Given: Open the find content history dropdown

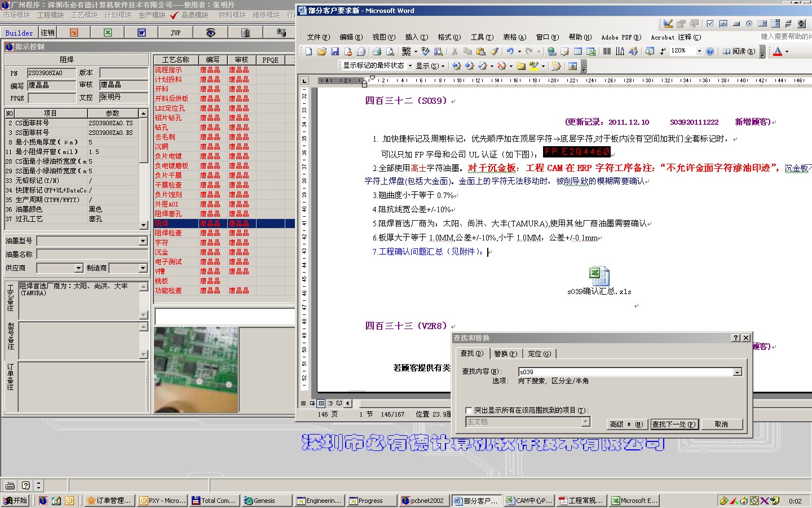Looking at the screenshot, I should [x=737, y=372].
